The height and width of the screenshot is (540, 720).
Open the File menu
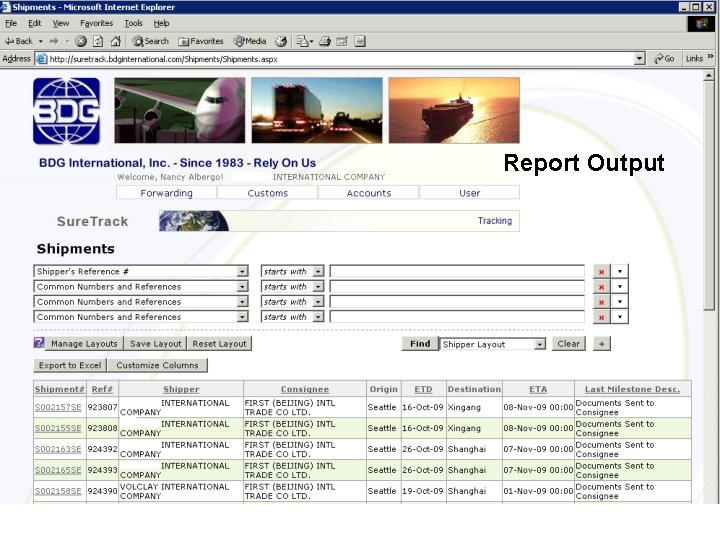(x=11, y=23)
